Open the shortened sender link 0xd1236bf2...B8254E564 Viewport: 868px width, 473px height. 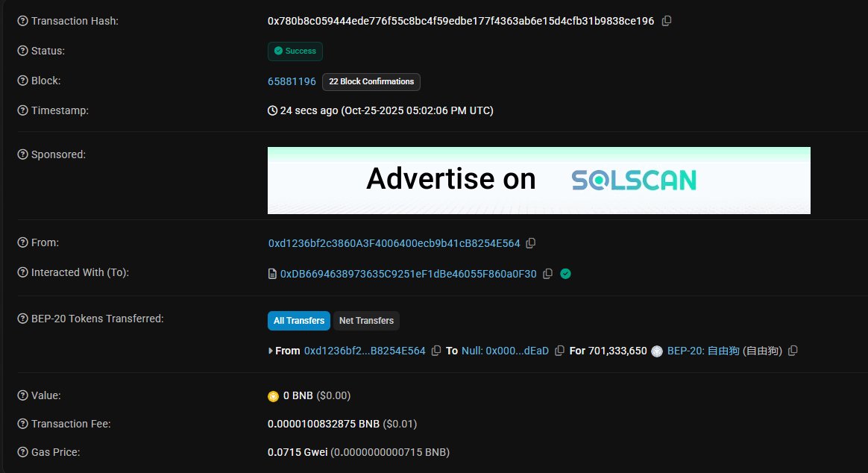[x=365, y=351]
